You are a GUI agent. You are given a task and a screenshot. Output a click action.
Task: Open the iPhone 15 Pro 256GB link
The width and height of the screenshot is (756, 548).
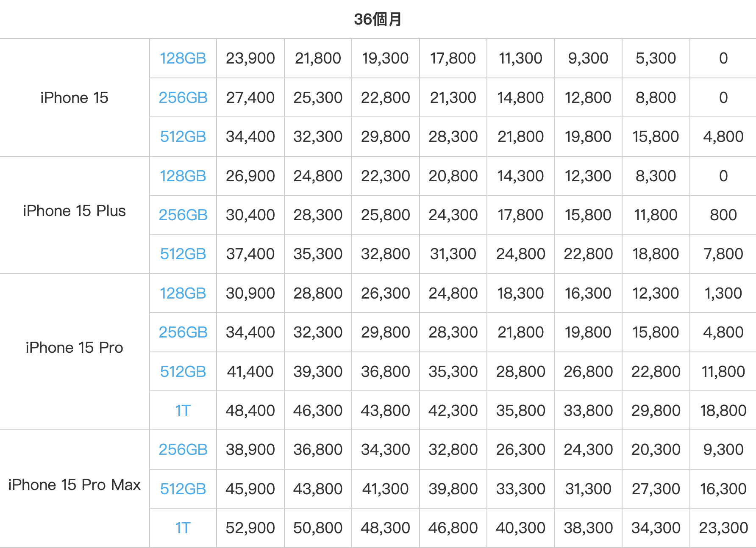click(183, 332)
